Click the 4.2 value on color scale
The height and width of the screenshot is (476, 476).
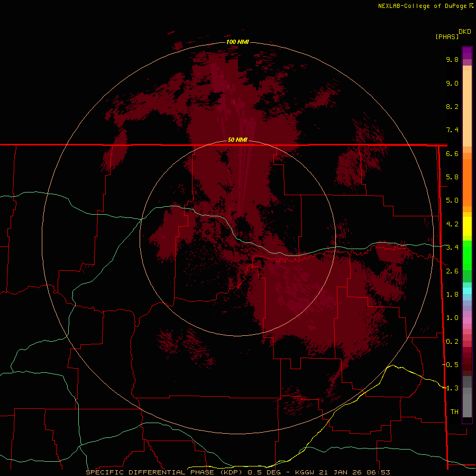(452, 224)
